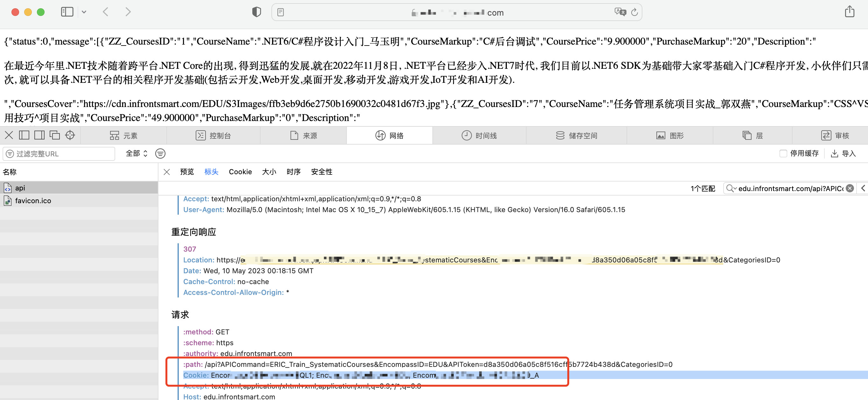Switch to the 元素 tab
The image size is (868, 400).
[x=123, y=136]
